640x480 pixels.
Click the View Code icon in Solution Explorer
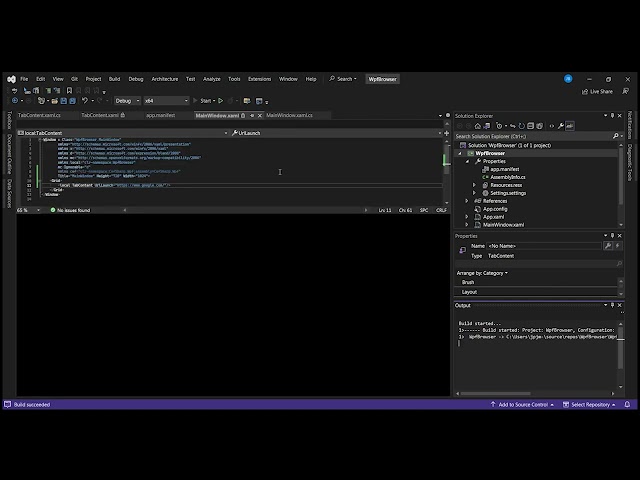tap(551, 126)
